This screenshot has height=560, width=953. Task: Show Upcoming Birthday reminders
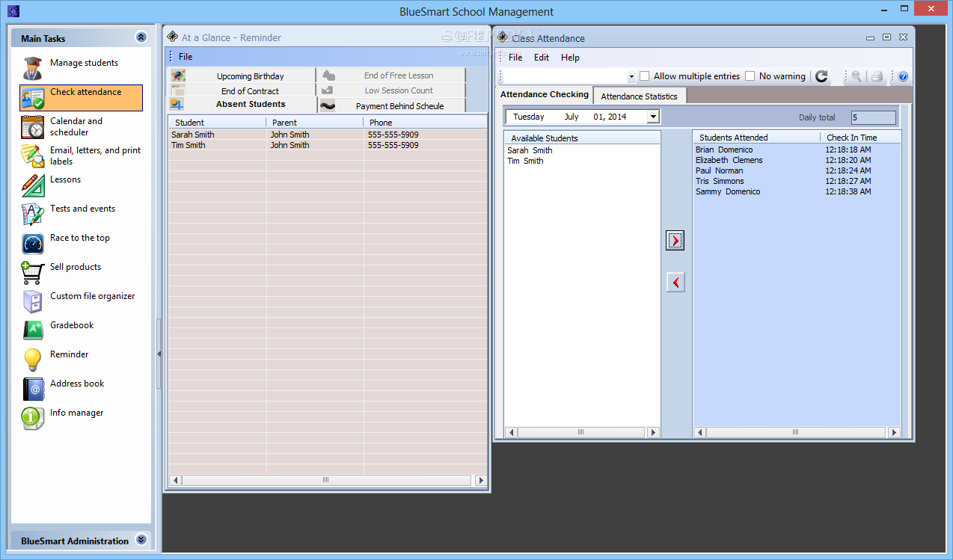242,76
